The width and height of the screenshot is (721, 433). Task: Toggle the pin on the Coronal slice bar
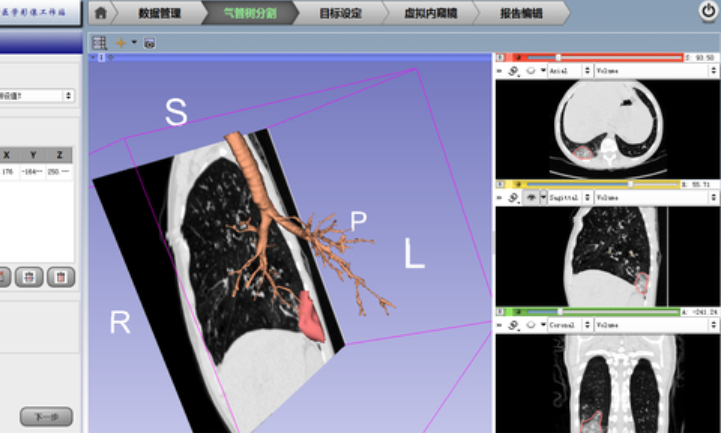pyautogui.click(x=502, y=311)
